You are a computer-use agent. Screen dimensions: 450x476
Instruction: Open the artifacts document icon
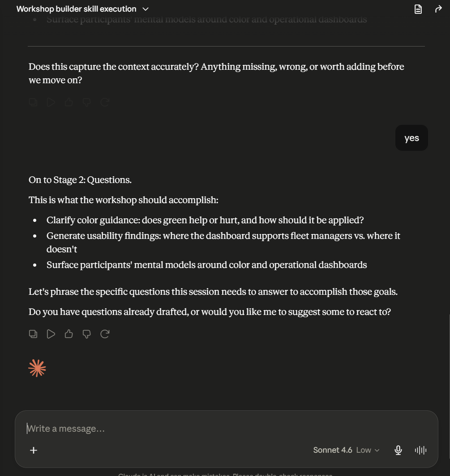coord(418,9)
